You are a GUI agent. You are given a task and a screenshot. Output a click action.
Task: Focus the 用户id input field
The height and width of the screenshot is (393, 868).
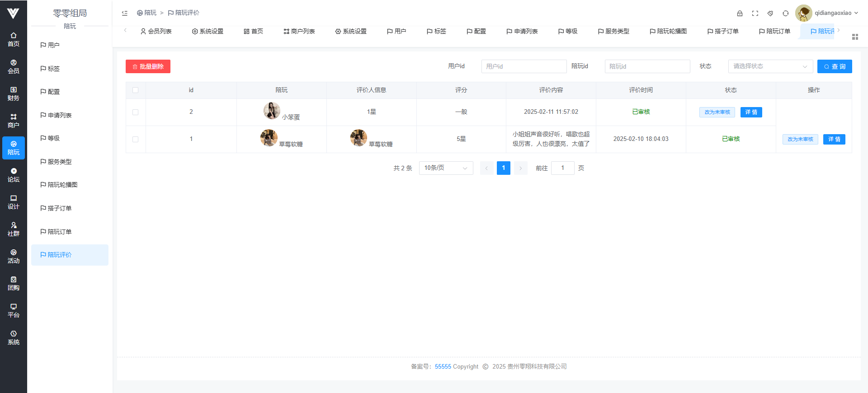click(524, 66)
